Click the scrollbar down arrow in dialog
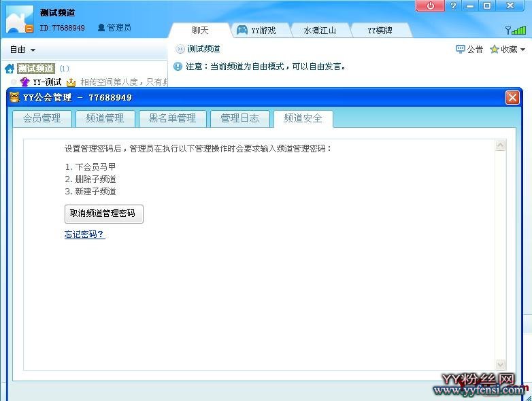532x401 pixels. click(500, 365)
